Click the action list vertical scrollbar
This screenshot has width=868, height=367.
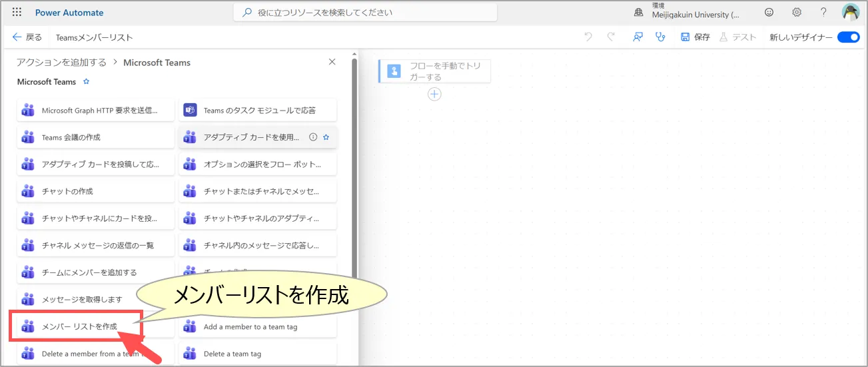(354, 167)
